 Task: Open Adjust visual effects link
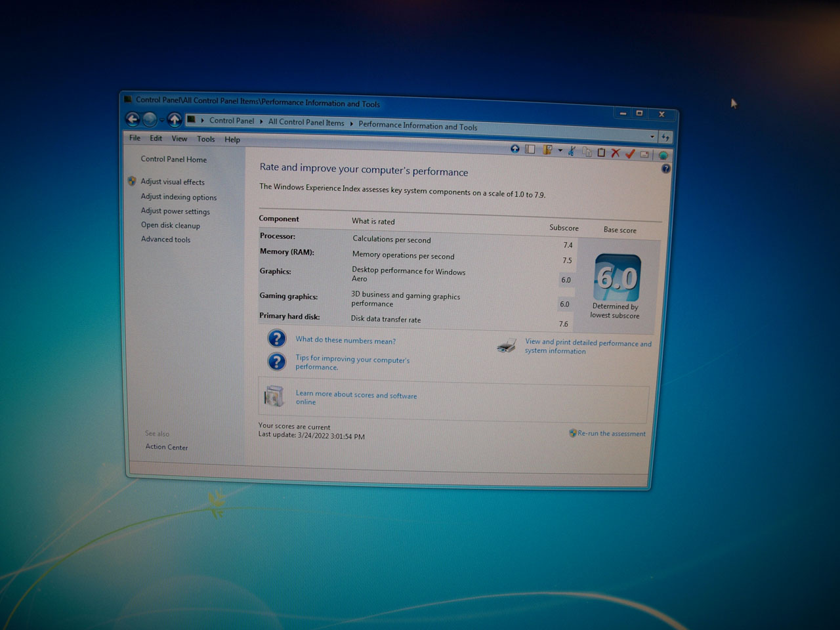pos(173,182)
